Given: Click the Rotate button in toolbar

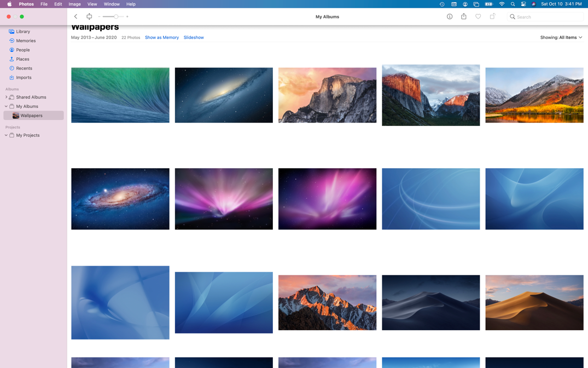Looking at the screenshot, I should 492,16.
